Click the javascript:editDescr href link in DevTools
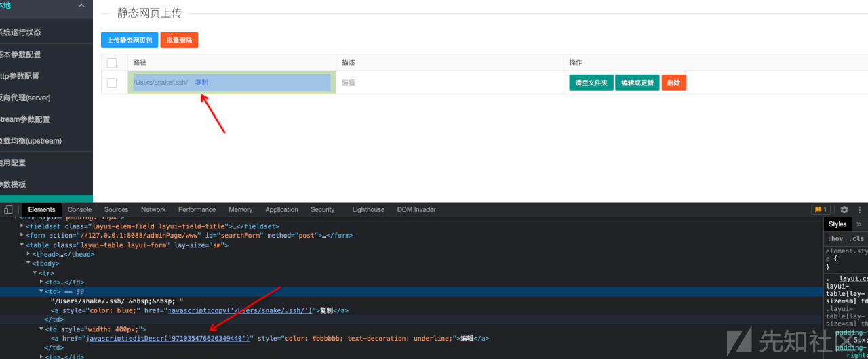868x359 pixels. [x=167, y=338]
